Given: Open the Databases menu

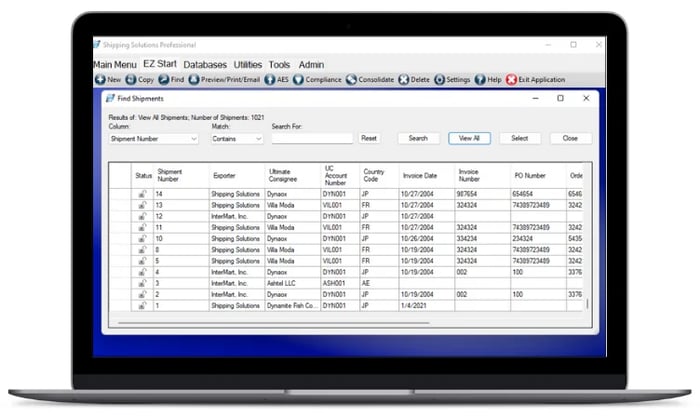Looking at the screenshot, I should (x=205, y=65).
